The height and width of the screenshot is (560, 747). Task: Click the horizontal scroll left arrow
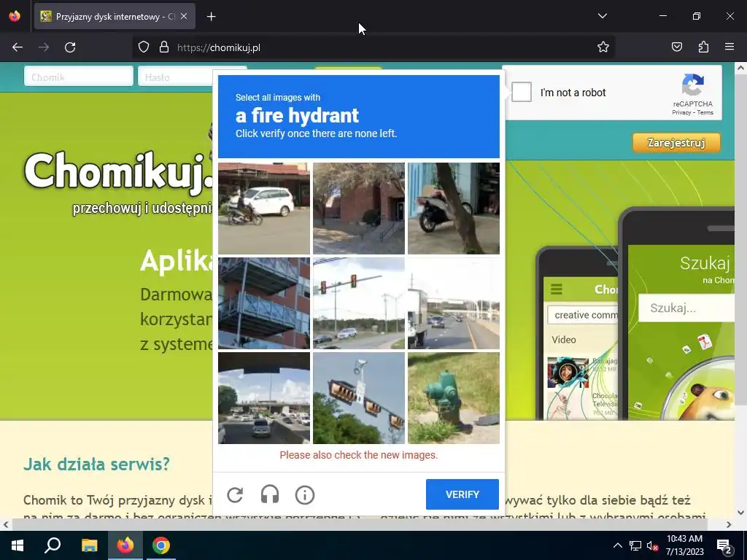click(5, 524)
